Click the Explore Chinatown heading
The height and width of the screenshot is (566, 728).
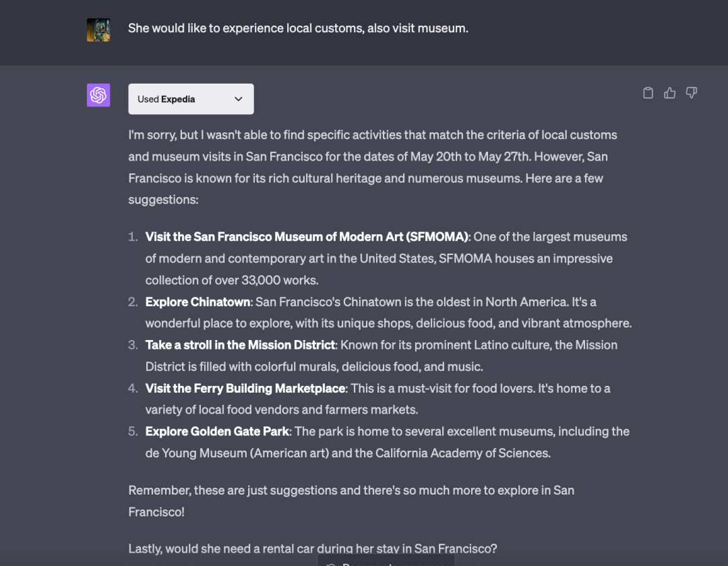point(198,302)
